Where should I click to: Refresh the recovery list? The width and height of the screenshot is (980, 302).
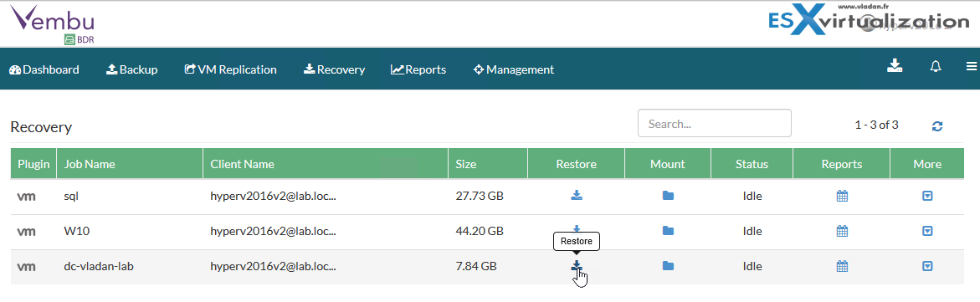click(936, 125)
